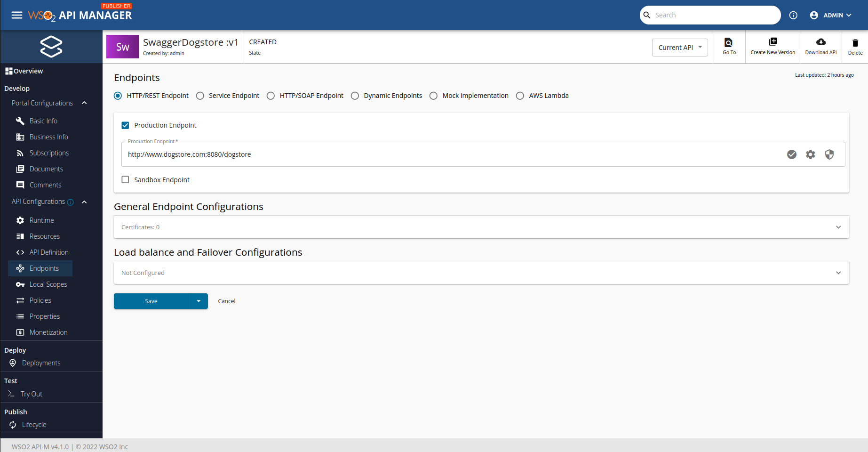Select HTTP/REST Endpoint radio button
Image resolution: width=868 pixels, height=452 pixels.
118,96
